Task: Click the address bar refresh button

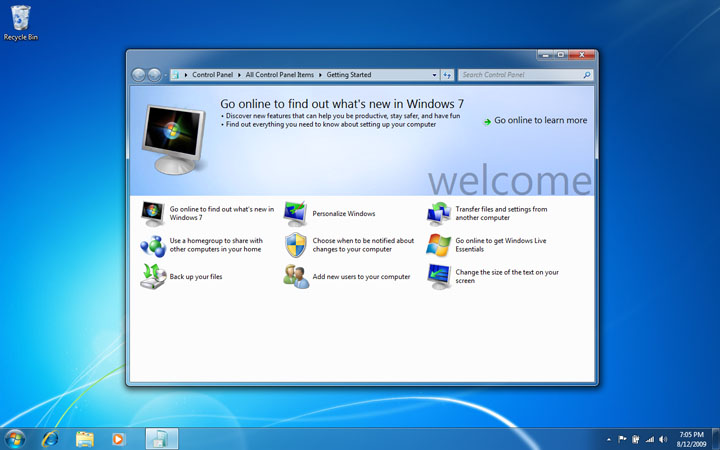Action: pos(447,75)
